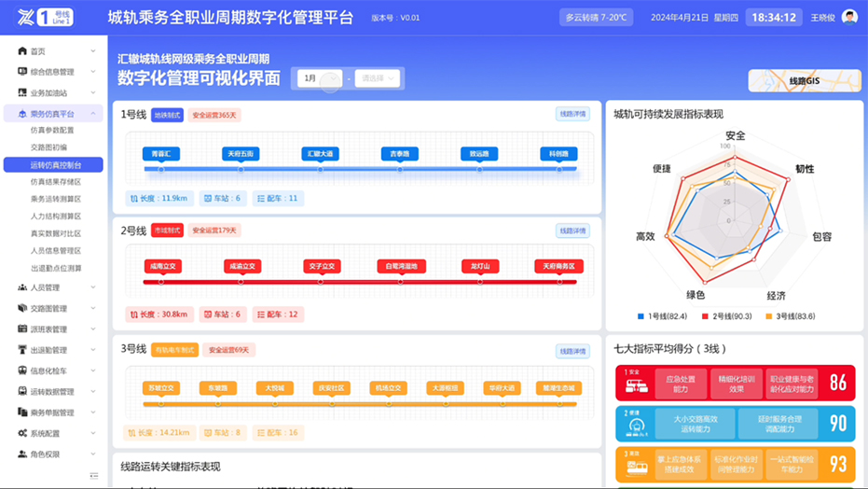Viewport: 868px width, 489px height.
Task: Toggle 2号线 series in radar legend
Action: tap(724, 316)
